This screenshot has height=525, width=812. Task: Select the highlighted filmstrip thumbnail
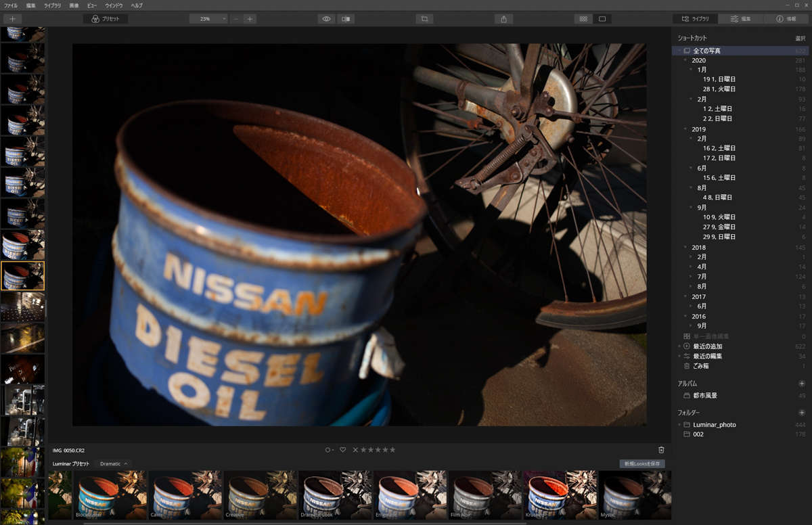pyautogui.click(x=23, y=276)
